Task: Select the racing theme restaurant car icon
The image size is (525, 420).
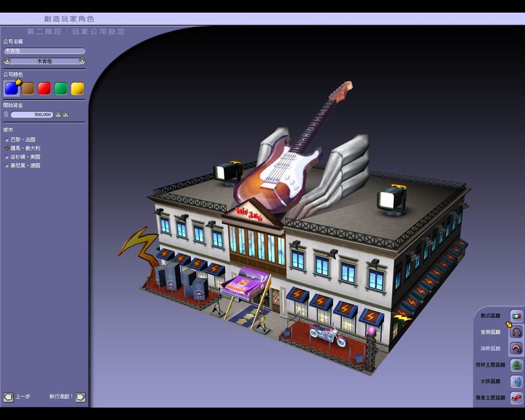Action: click(x=516, y=397)
